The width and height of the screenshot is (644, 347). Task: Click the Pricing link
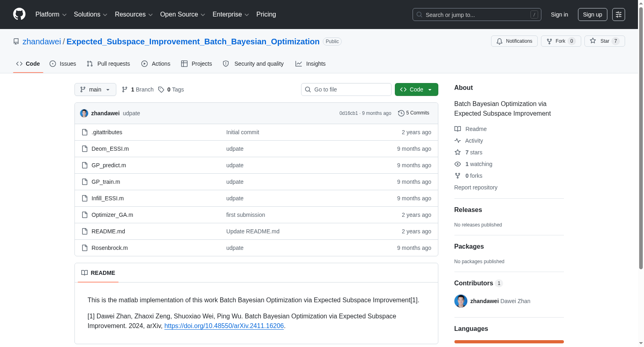(x=266, y=15)
